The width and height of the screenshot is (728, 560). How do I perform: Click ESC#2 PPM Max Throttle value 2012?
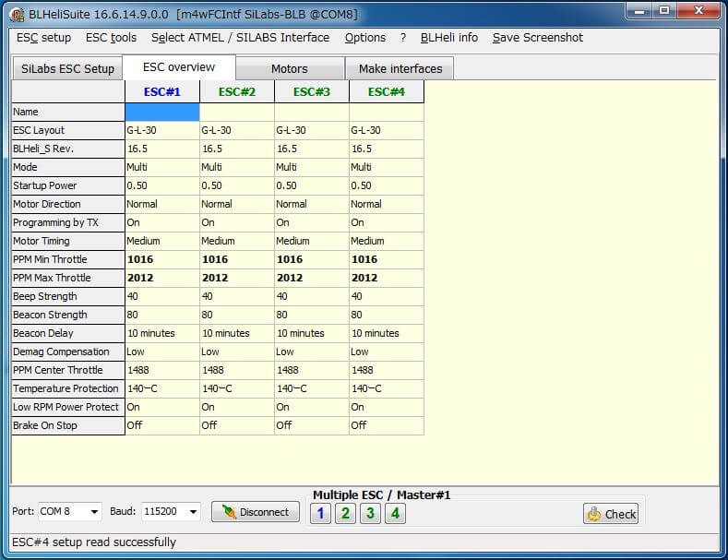237,278
